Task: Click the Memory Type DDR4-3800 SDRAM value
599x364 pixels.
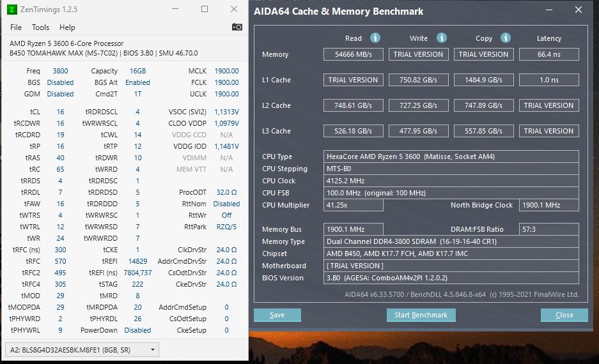Action: [x=451, y=241]
